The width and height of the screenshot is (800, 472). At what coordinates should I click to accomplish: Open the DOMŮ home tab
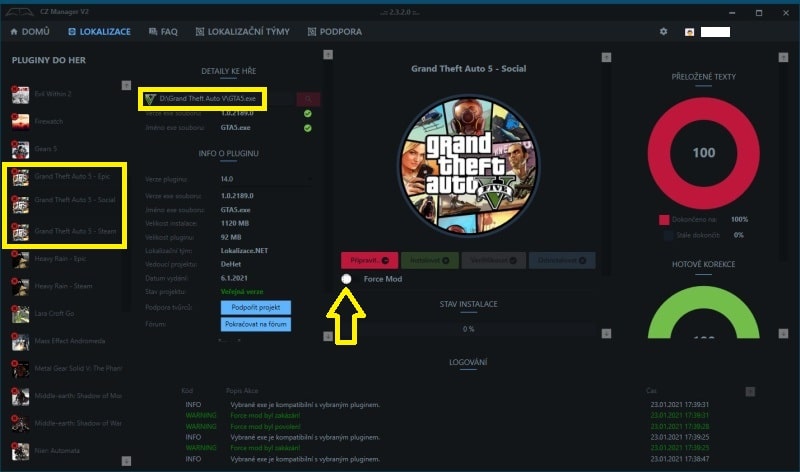[30, 32]
